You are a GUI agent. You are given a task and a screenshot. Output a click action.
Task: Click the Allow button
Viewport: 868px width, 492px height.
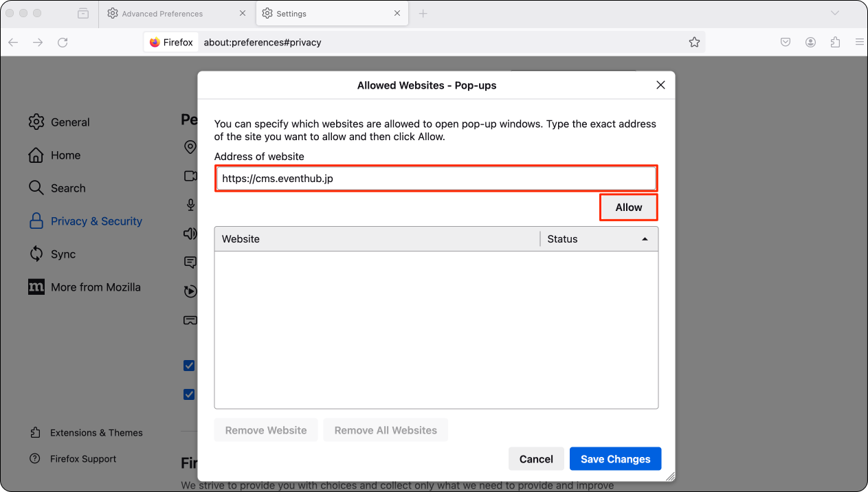pyautogui.click(x=629, y=208)
